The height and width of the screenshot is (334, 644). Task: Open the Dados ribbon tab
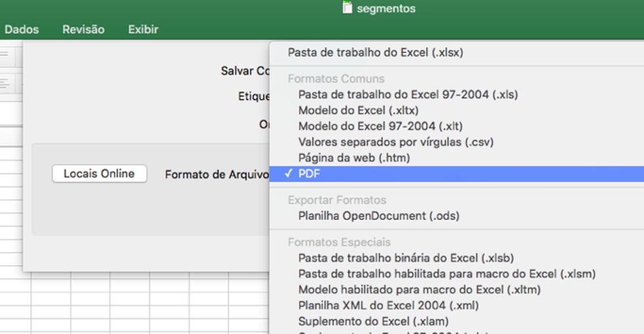point(22,29)
